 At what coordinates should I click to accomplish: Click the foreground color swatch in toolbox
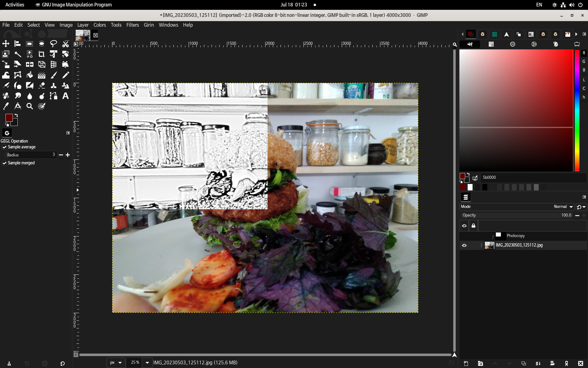tap(9, 117)
